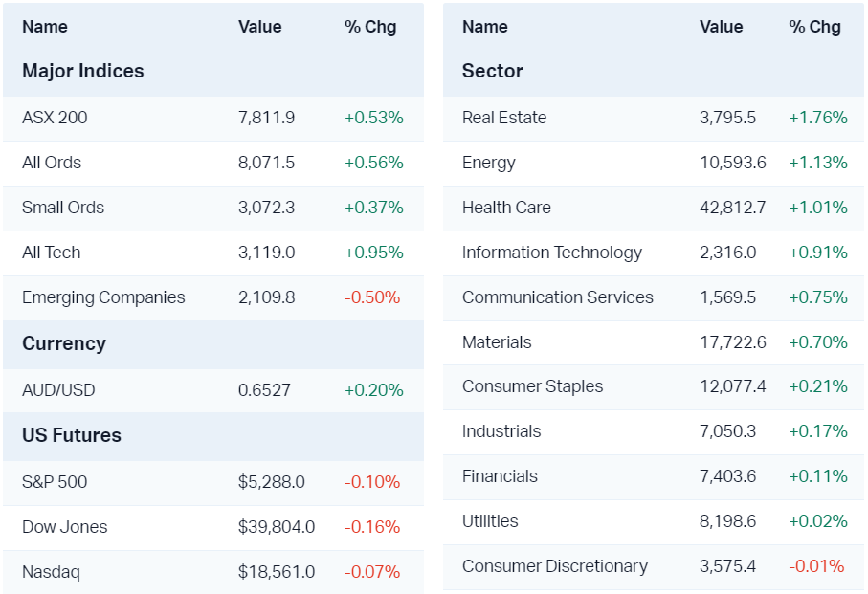
Task: Open the Small Ords index
Action: pyautogui.click(x=63, y=208)
